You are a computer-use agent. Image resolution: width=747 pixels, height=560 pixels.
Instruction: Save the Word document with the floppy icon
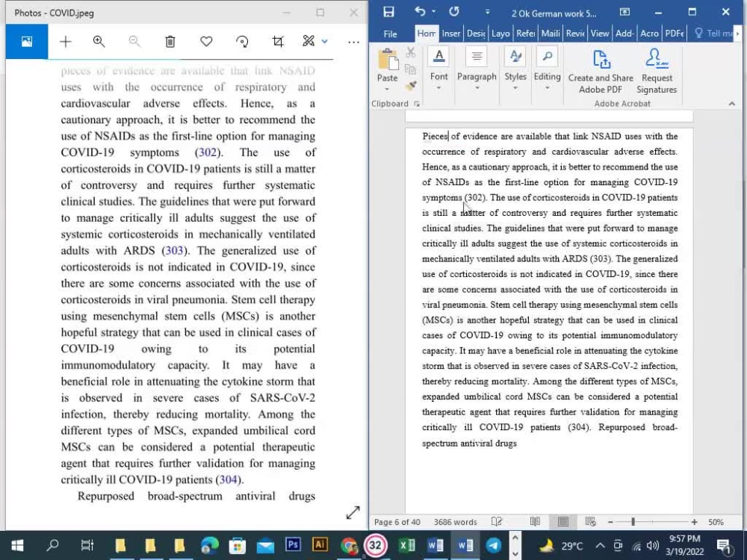(x=388, y=12)
